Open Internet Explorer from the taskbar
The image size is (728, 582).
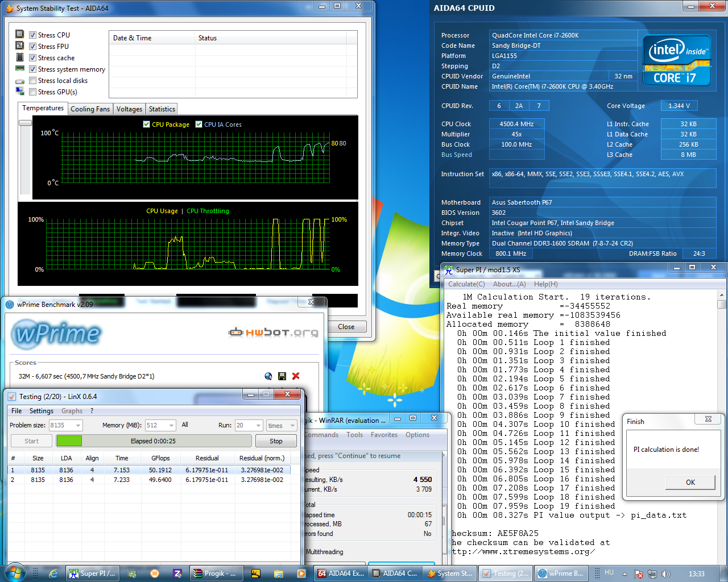[53, 573]
